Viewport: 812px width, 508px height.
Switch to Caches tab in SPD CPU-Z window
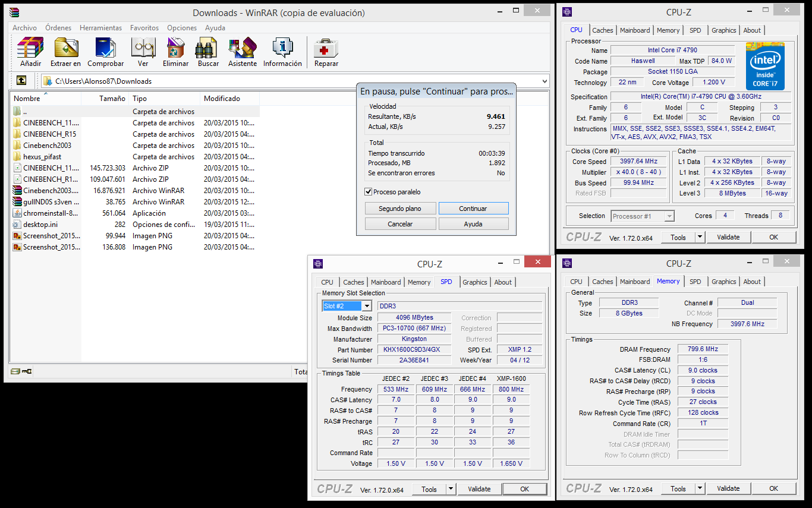354,282
